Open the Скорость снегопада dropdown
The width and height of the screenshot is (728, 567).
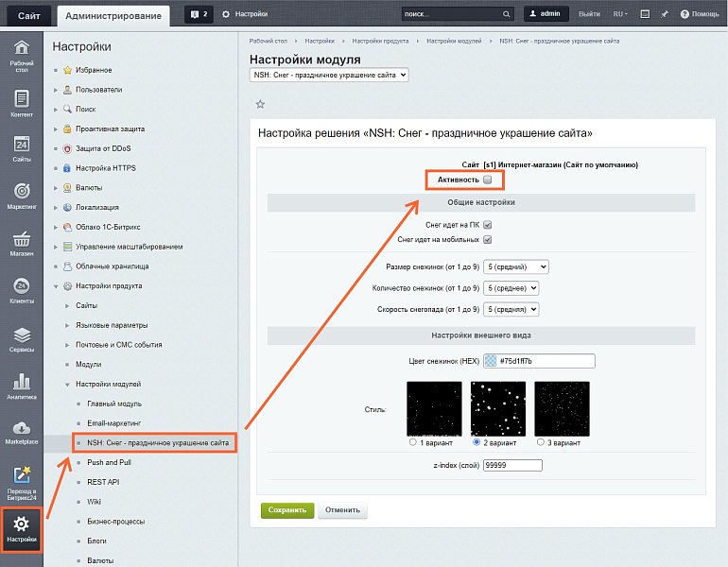[x=511, y=309]
